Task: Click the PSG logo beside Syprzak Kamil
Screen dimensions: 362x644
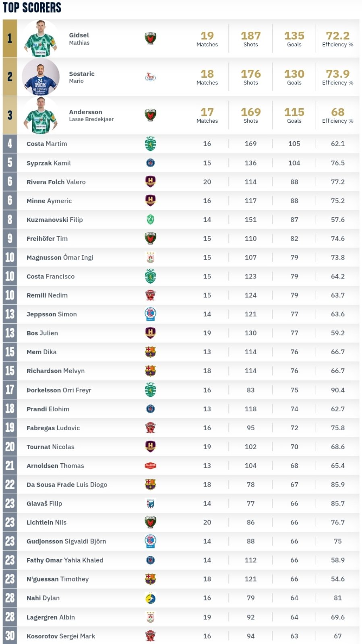Action: pyautogui.click(x=150, y=163)
